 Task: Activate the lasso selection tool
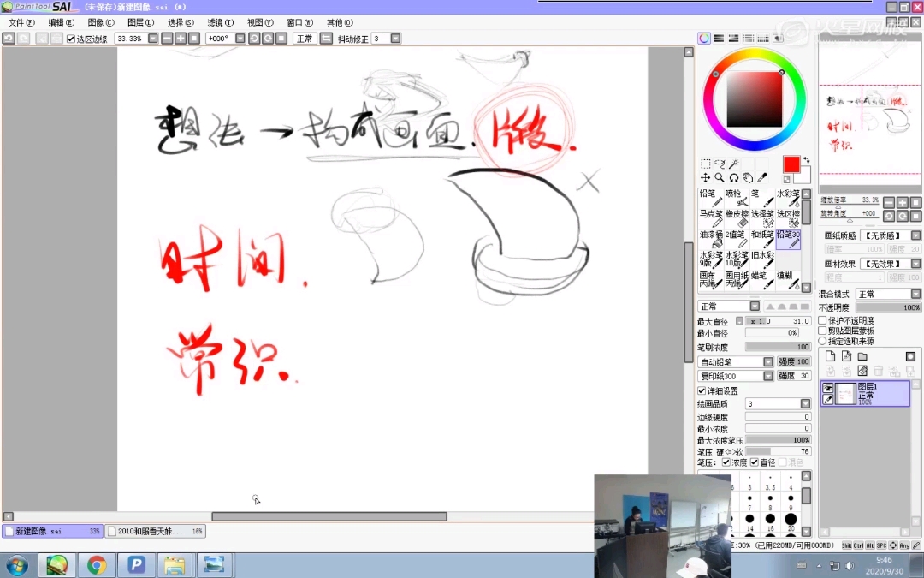(720, 164)
